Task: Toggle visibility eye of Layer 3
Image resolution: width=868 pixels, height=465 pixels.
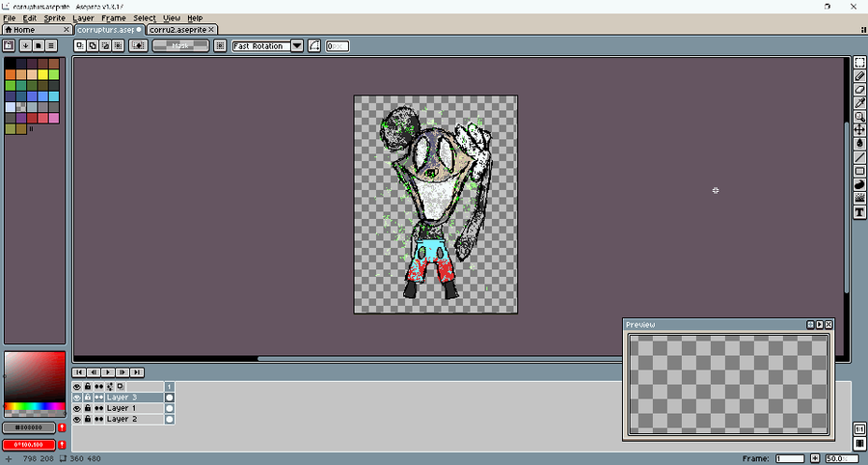Action: [x=77, y=397]
